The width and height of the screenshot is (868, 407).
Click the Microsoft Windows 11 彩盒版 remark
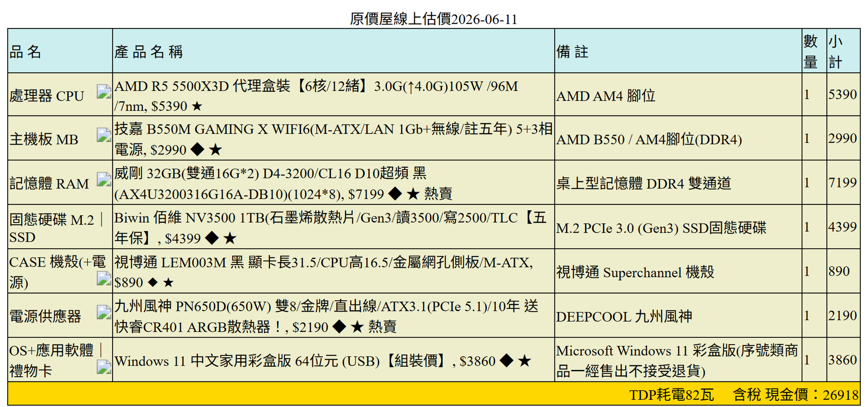click(x=677, y=361)
